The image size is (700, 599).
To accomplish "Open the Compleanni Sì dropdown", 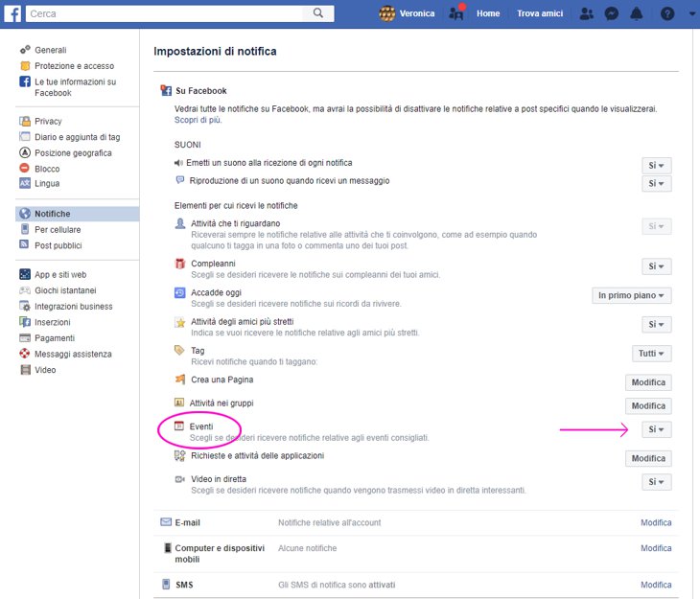I will pos(656,266).
